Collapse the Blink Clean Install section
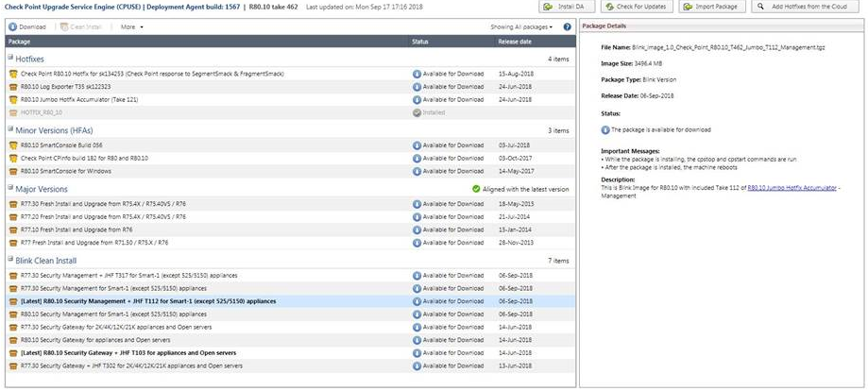 pos(10,259)
